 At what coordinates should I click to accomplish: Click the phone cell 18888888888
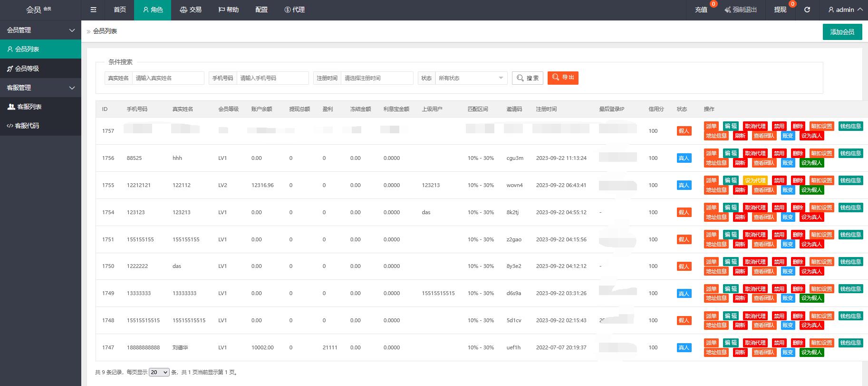pyautogui.click(x=144, y=347)
